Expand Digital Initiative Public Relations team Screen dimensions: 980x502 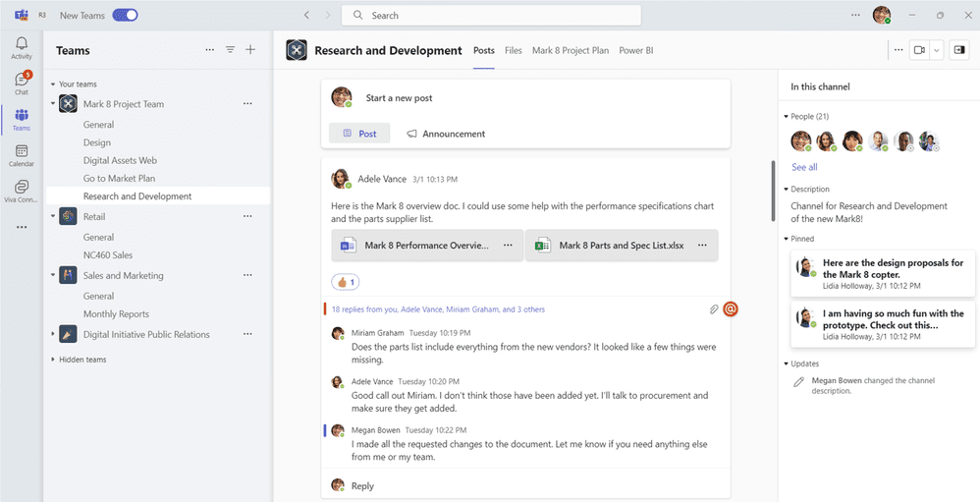pos(53,334)
